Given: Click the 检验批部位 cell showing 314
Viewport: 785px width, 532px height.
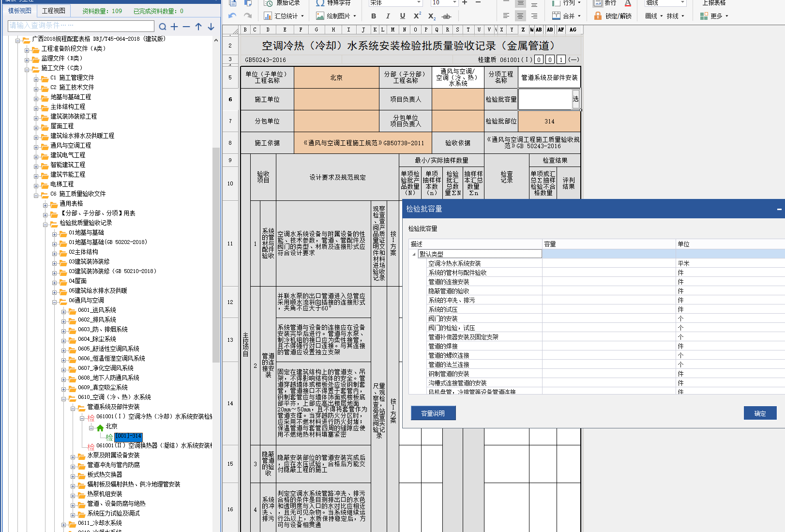Looking at the screenshot, I should click(x=549, y=122).
